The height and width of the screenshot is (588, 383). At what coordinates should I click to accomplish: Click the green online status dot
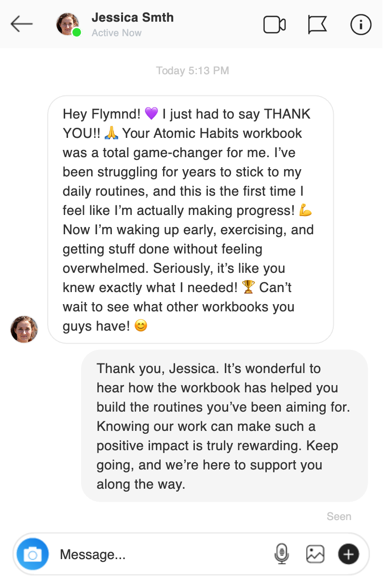pyautogui.click(x=77, y=32)
